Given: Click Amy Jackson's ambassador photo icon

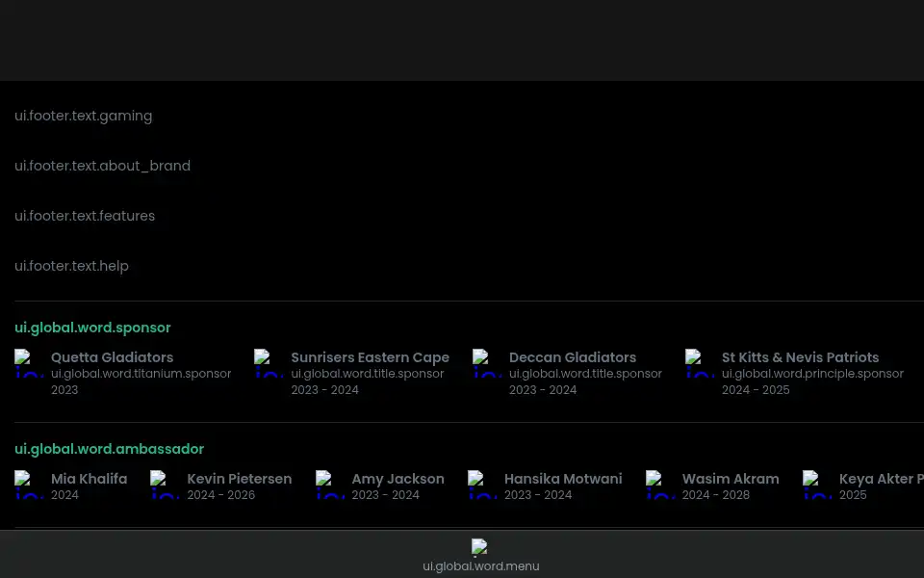Looking at the screenshot, I should (330, 485).
